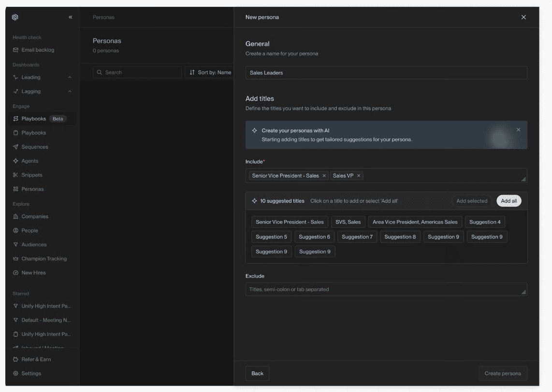Click the Snippets scissors icon
This screenshot has width=552, height=392.
pyautogui.click(x=15, y=175)
